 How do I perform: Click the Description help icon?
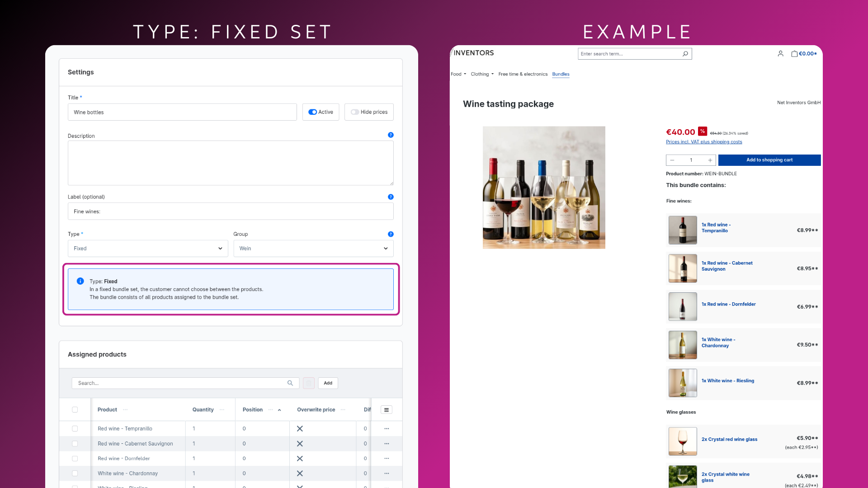(391, 135)
